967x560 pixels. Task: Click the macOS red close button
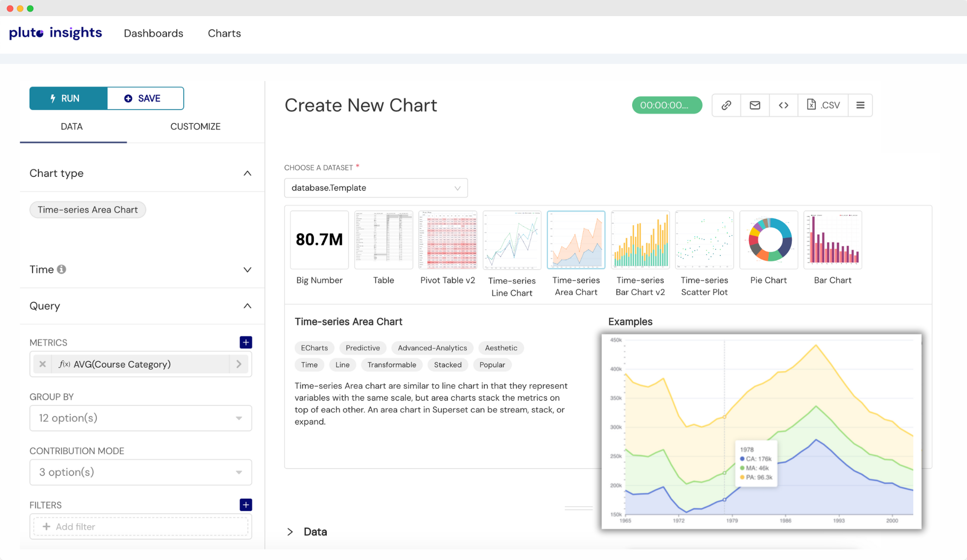(10, 9)
